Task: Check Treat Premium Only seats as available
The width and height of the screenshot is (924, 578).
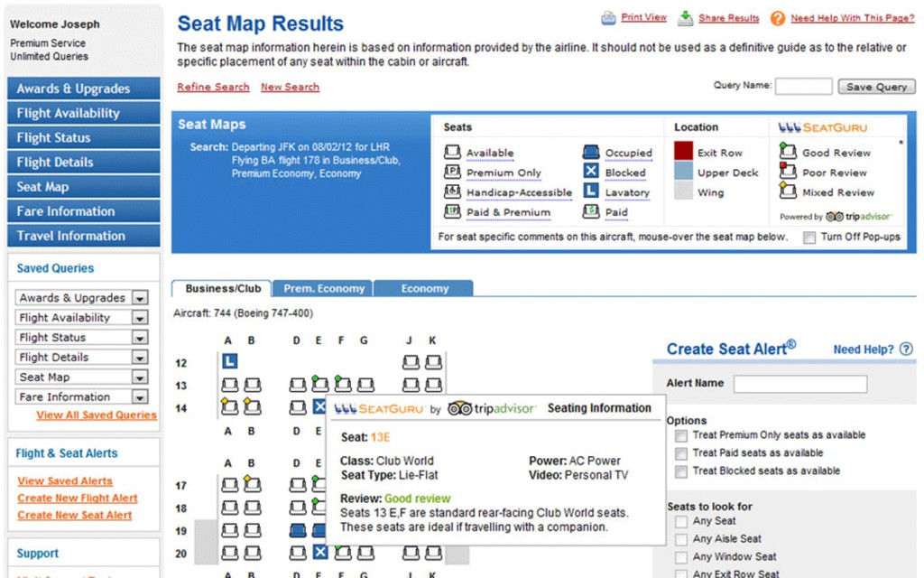Action: pyautogui.click(x=681, y=435)
